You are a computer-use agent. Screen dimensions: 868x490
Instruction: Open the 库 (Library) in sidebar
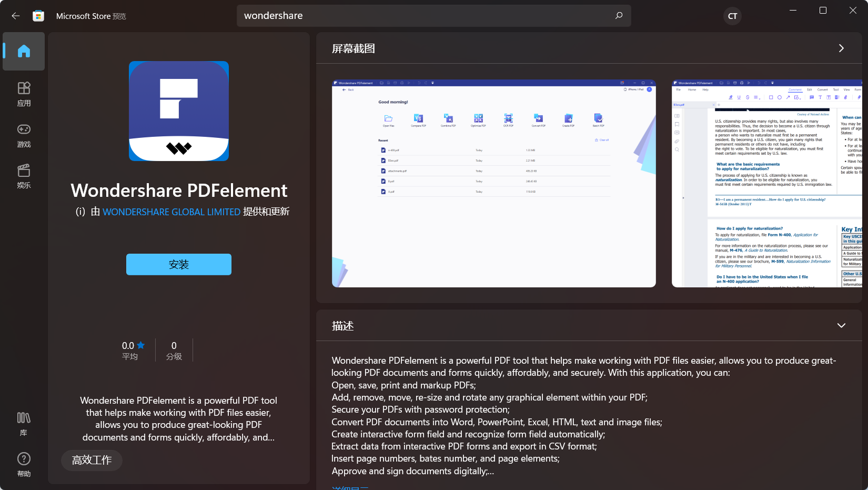(x=24, y=424)
